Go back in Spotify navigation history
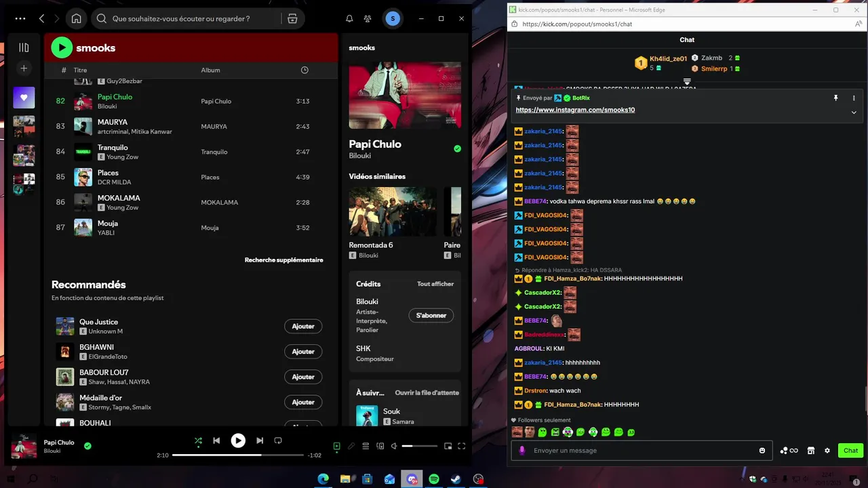 [x=41, y=19]
